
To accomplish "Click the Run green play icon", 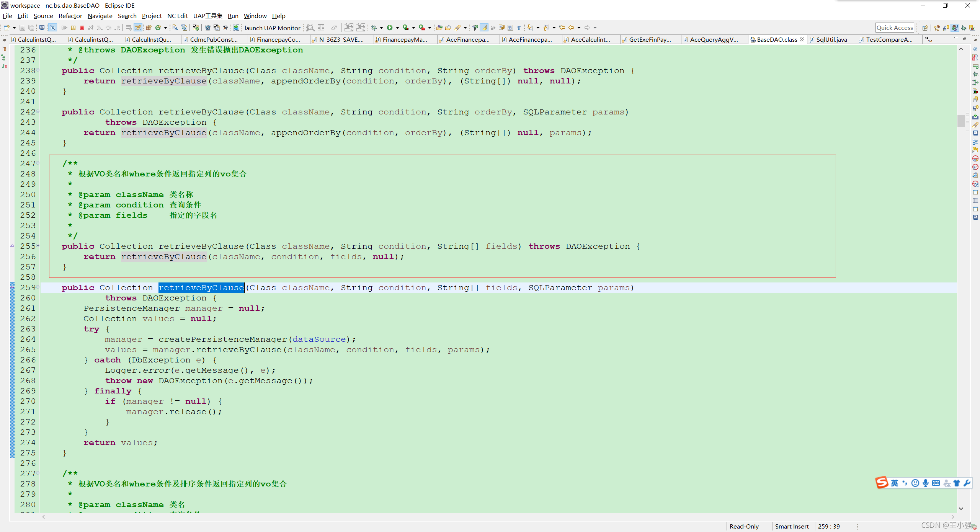I will [x=390, y=28].
